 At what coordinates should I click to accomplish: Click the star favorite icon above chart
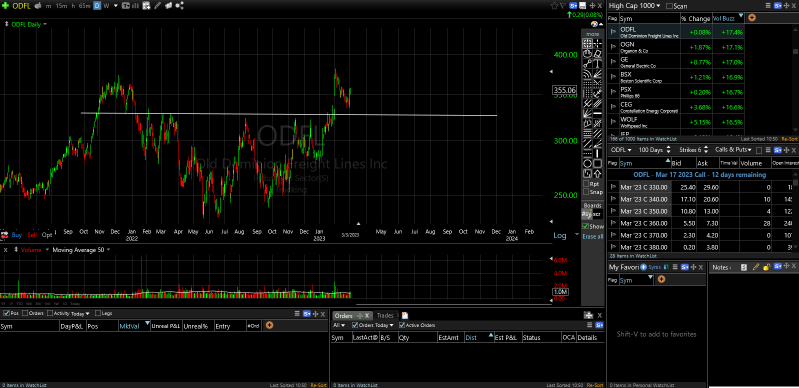(554, 6)
